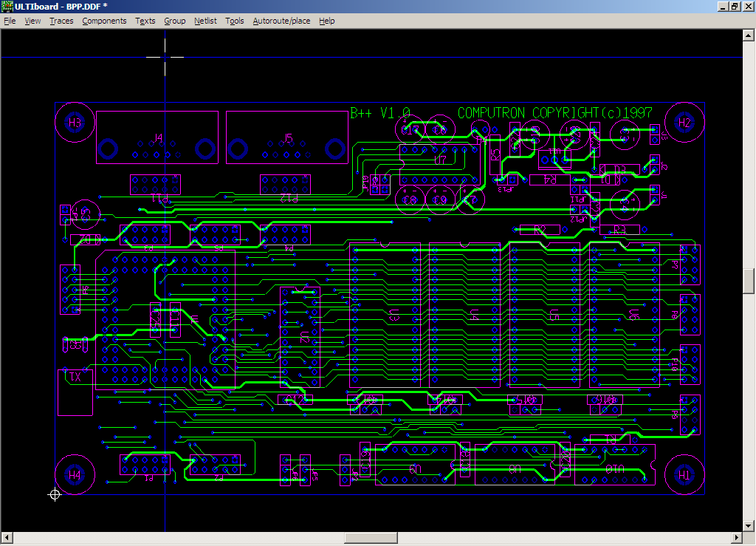Open the Autoroute/place menu
Viewport: 756px width, 546px height.
click(281, 21)
